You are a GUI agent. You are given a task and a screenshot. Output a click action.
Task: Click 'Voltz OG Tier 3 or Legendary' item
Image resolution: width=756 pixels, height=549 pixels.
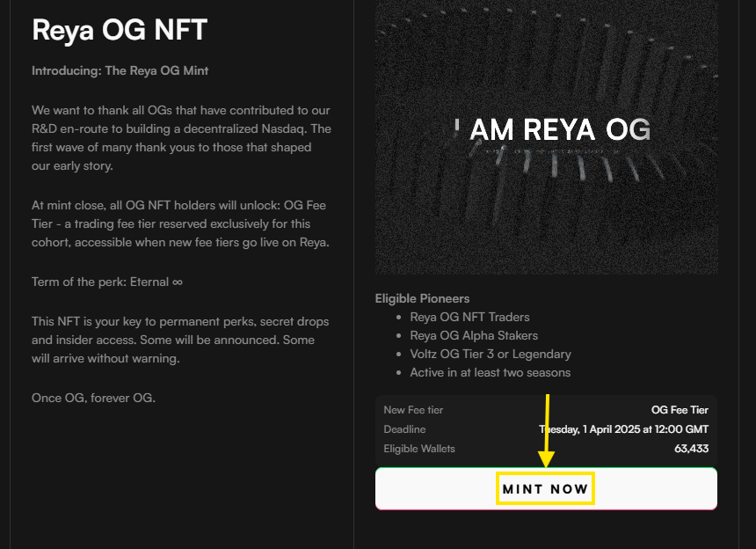(x=491, y=354)
